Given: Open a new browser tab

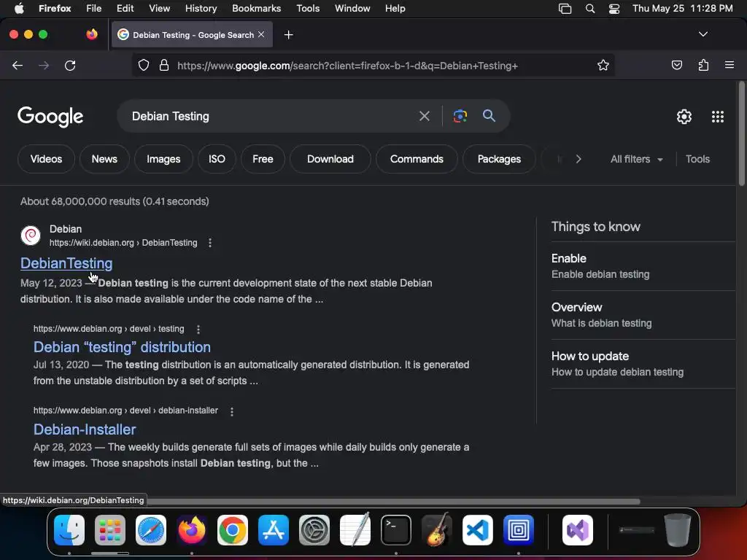Looking at the screenshot, I should pos(288,35).
